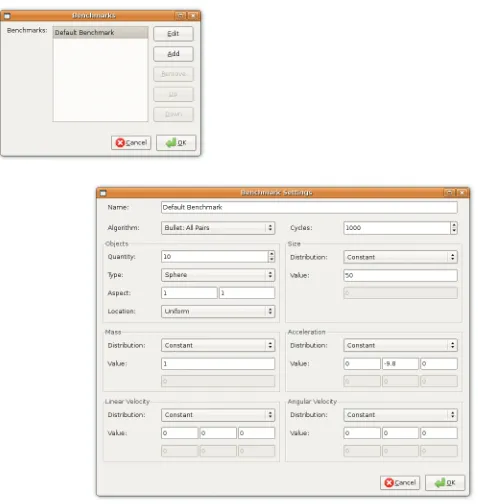Click Angular Velocity first value field
This screenshot has height=504, width=478.
tap(362, 433)
